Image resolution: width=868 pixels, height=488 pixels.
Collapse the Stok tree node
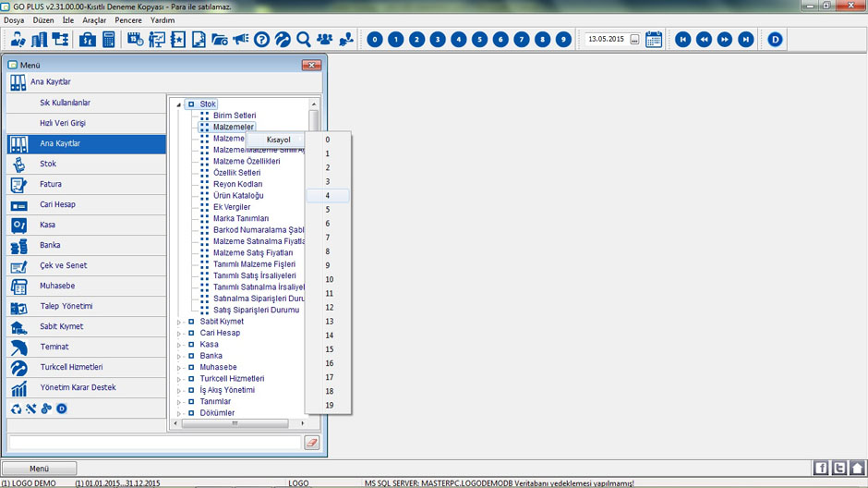click(x=179, y=104)
